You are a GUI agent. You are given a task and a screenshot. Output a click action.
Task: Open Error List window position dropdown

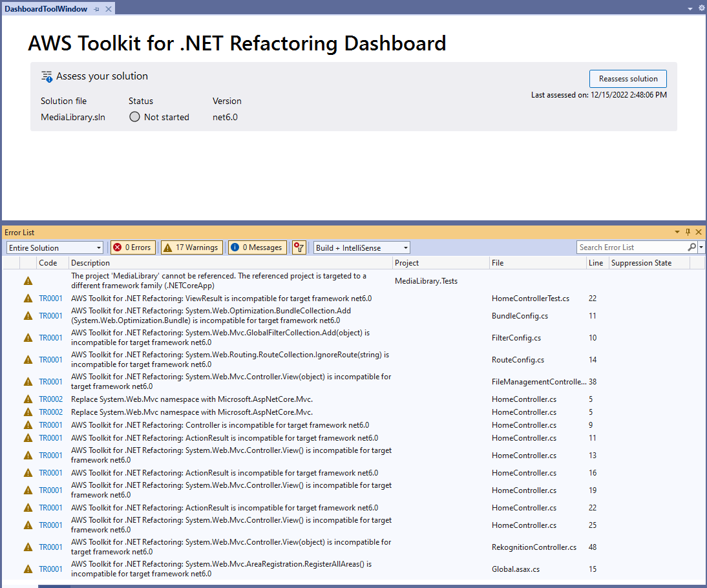click(x=677, y=232)
